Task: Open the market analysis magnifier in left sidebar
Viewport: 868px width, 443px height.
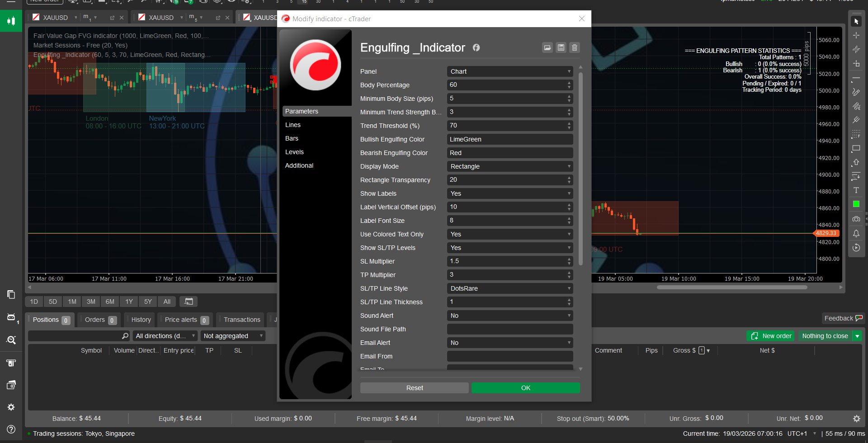Action: tap(11, 340)
